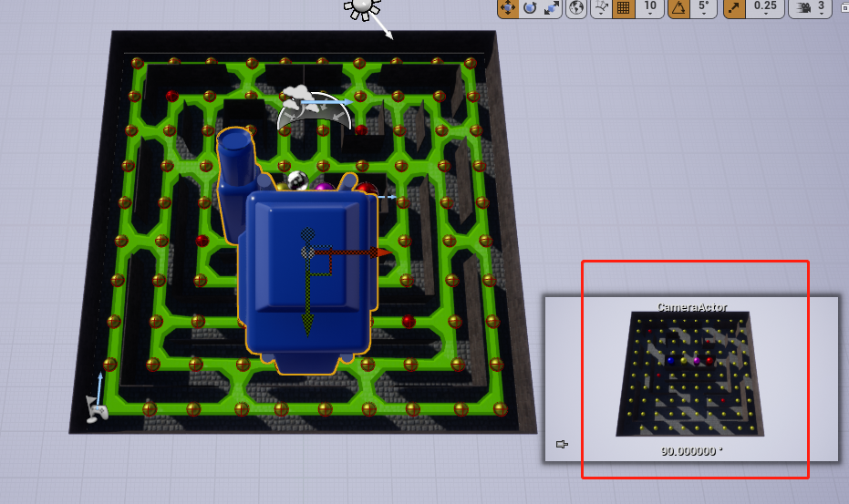This screenshot has height=504, width=849.
Task: Pin the CameraActor preview window
Action: point(562,445)
